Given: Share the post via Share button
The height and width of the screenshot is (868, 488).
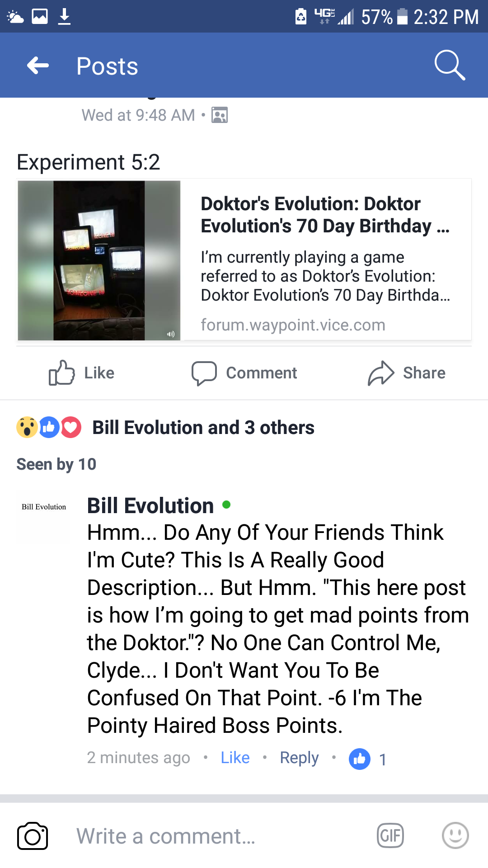Looking at the screenshot, I should [406, 373].
